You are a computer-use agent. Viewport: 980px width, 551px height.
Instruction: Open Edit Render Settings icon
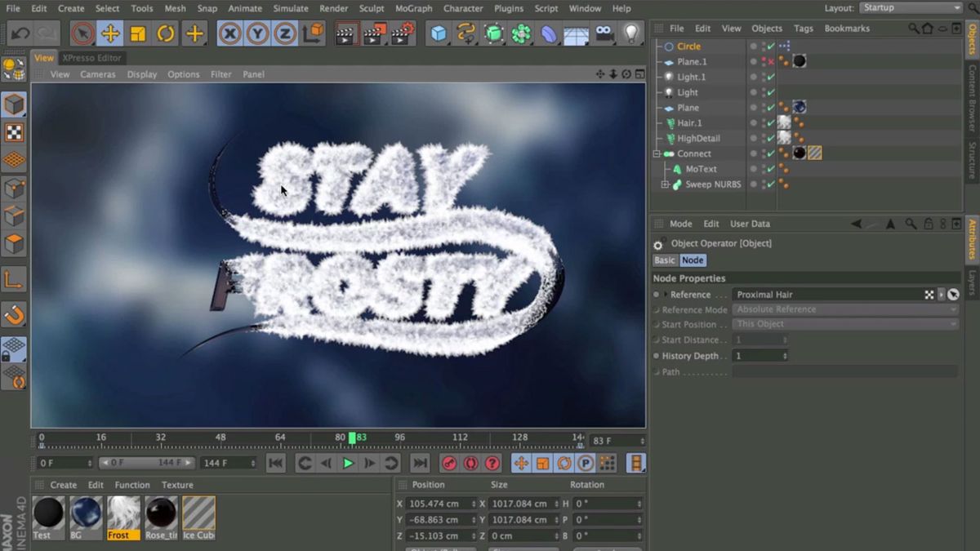click(x=402, y=33)
